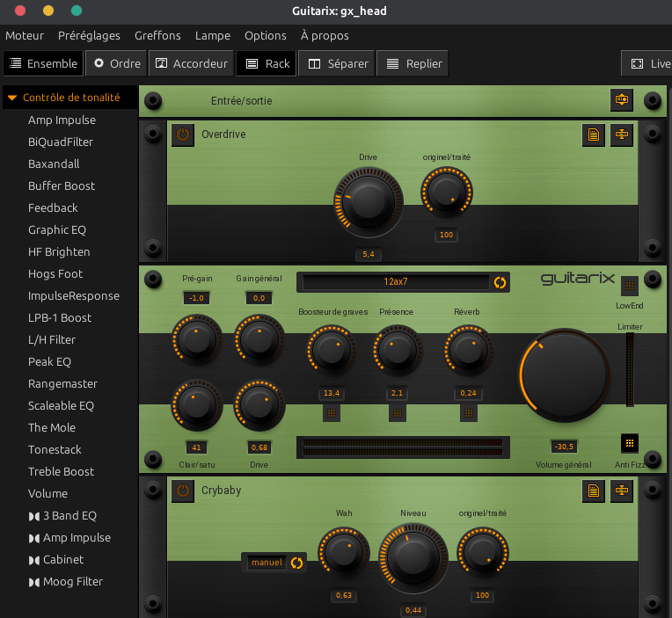The width and height of the screenshot is (672, 618).
Task: Click the amp Drive knob valued 0,68
Action: tap(259, 404)
